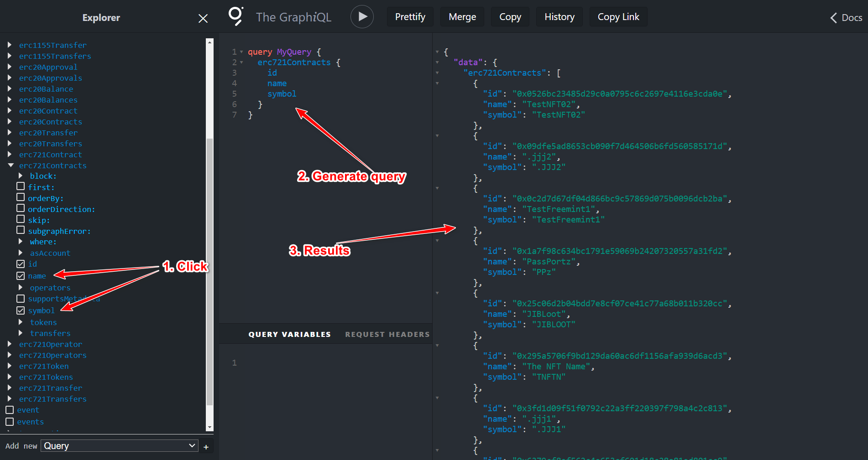Close the Explorer panel with the X icon
Screen dimensions: 868x460
203,18
